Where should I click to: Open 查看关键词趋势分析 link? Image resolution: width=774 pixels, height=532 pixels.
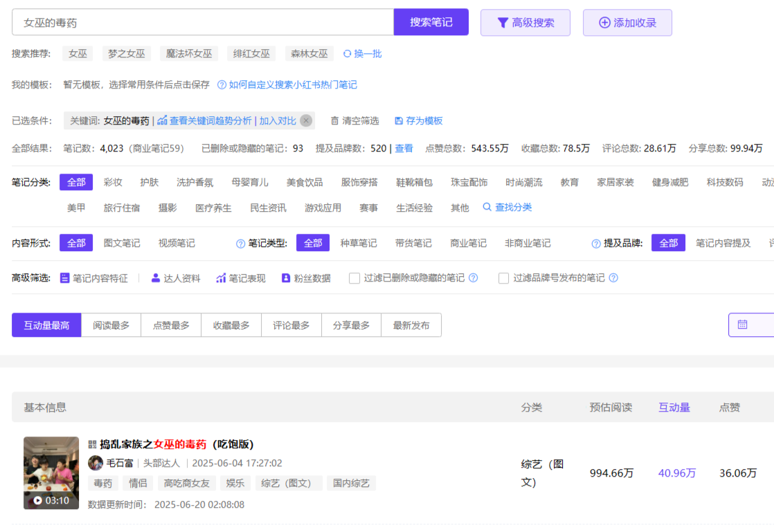[210, 121]
